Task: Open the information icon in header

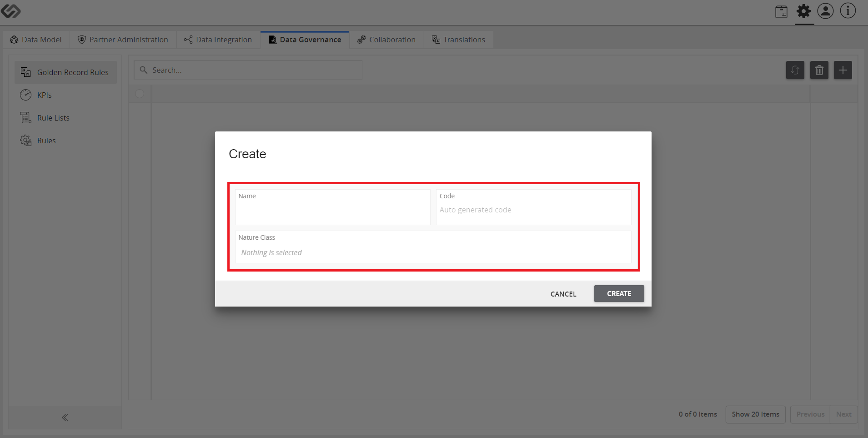Action: pyautogui.click(x=848, y=11)
